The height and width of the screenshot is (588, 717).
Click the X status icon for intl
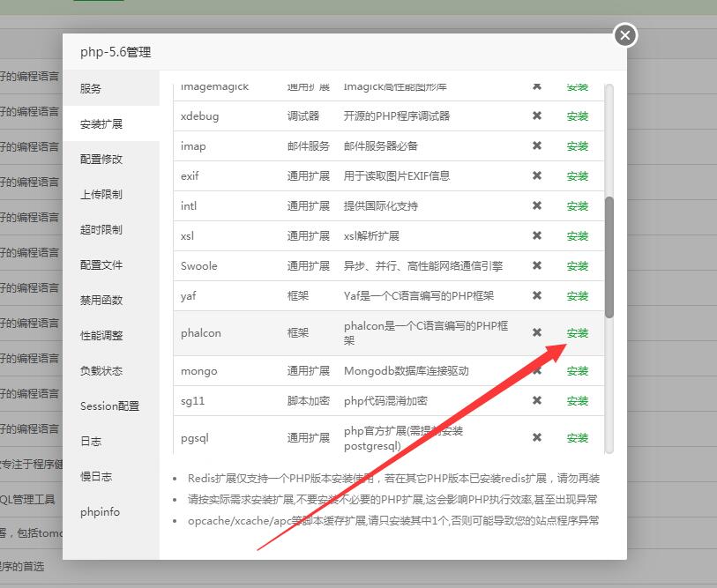(536, 206)
